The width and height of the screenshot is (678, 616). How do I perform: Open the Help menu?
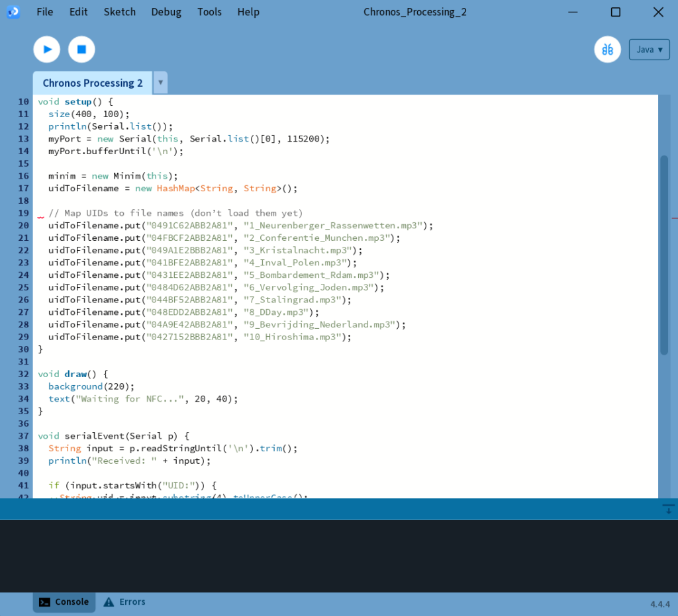pyautogui.click(x=248, y=12)
